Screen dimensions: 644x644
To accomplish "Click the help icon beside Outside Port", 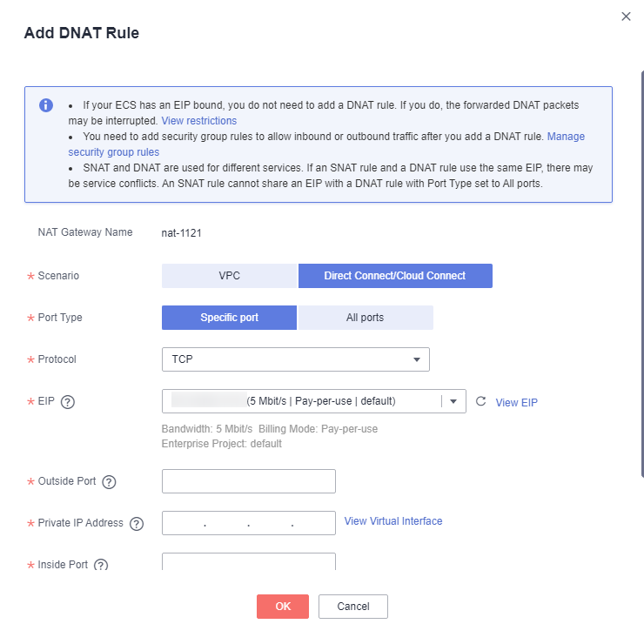I will coord(109,482).
